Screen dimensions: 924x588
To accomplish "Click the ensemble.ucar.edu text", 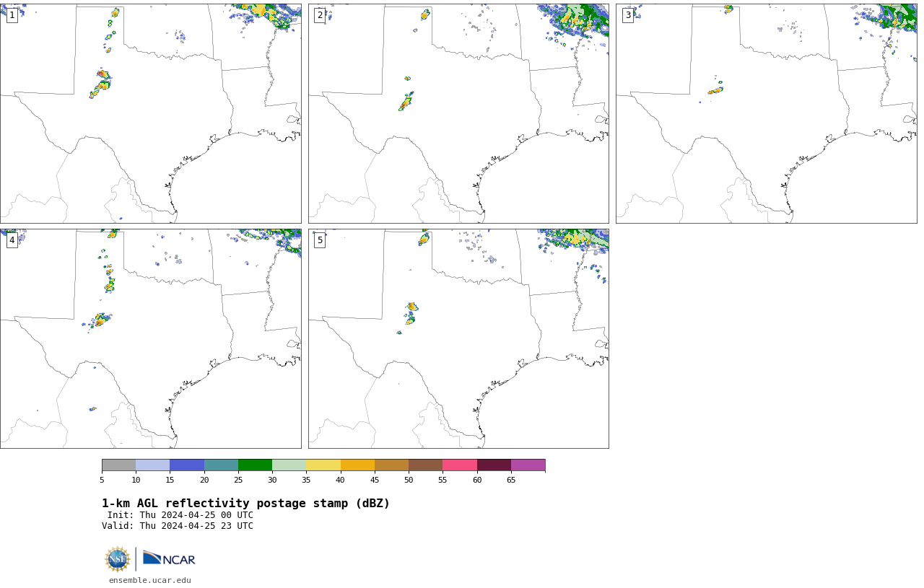I will pyautogui.click(x=150, y=580).
